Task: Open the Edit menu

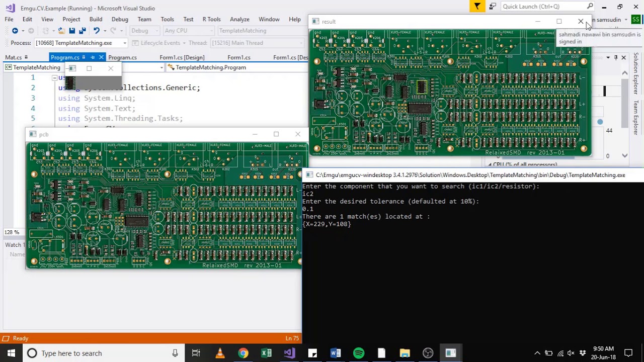Action: (x=27, y=19)
